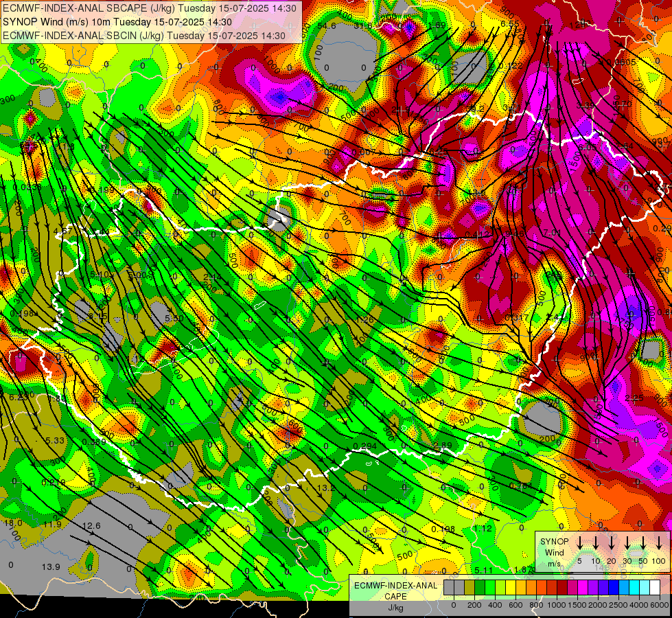
Task: Click the '5.11' value above the legend
Action: [483, 571]
